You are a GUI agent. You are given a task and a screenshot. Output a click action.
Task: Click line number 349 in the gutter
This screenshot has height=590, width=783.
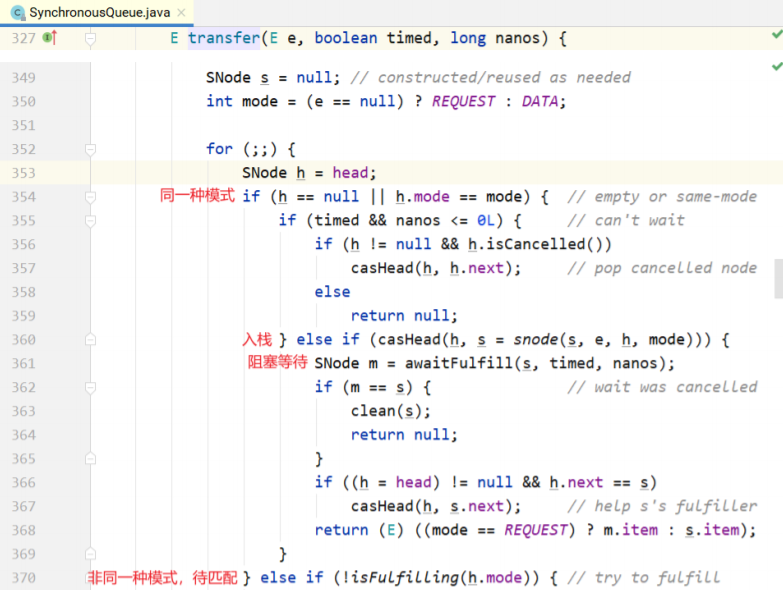[23, 78]
